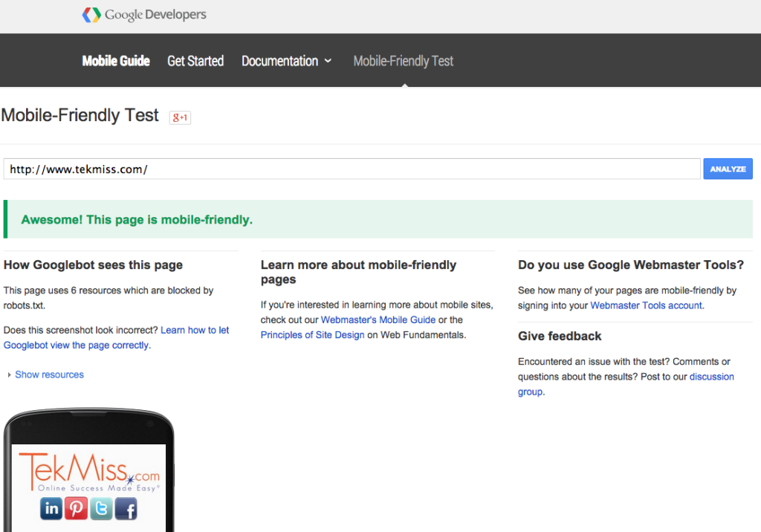Viewport: 761px width, 532px height.
Task: Open Webmaster's Mobile Guide link
Action: click(x=378, y=320)
